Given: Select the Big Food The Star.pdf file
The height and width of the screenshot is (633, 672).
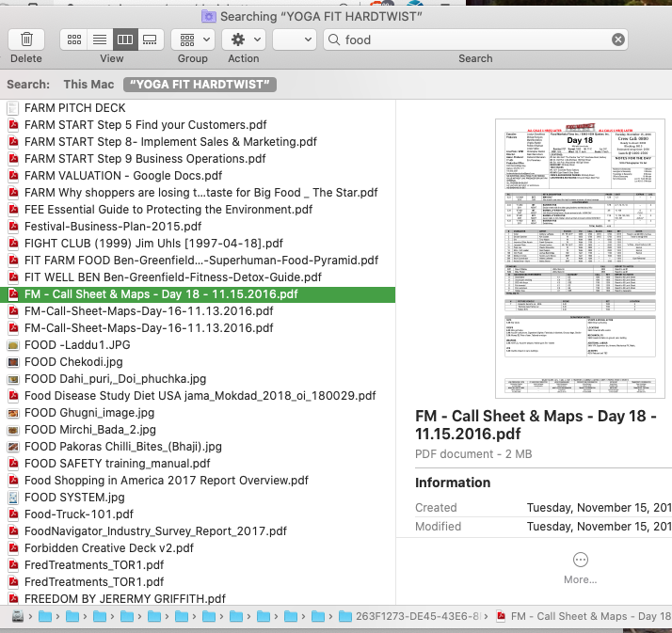Looking at the screenshot, I should click(x=201, y=192).
